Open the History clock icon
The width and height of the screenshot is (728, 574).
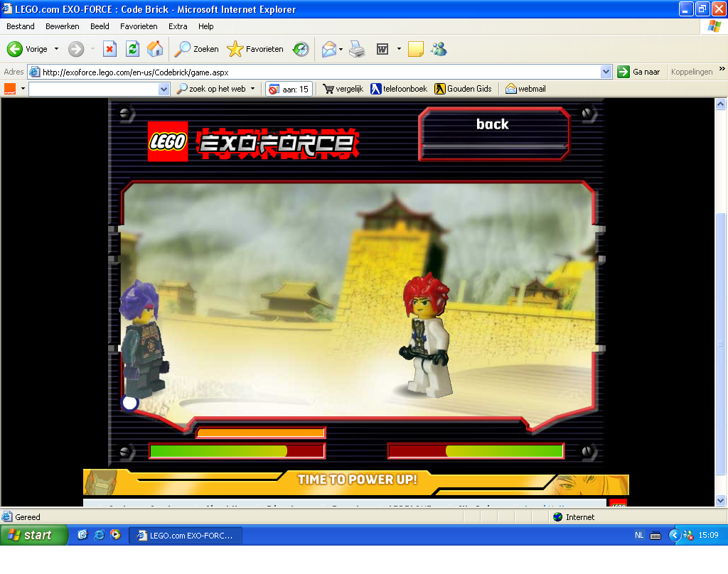click(301, 49)
